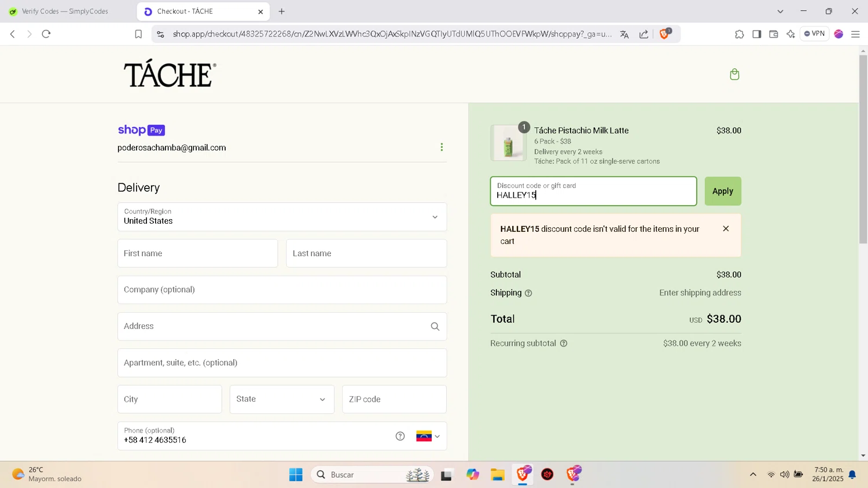
Task: Apply the discount code
Action: (723, 191)
